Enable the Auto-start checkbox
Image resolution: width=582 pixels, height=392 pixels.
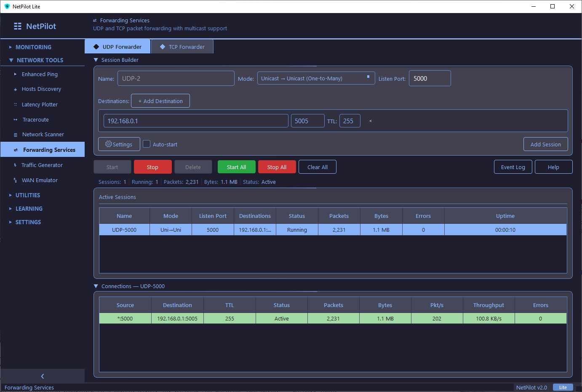coord(146,144)
